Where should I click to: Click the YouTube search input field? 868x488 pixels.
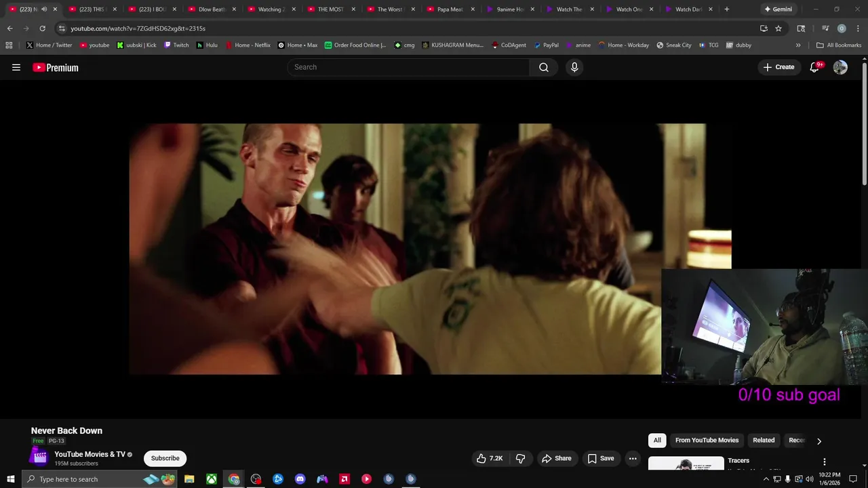(408, 67)
